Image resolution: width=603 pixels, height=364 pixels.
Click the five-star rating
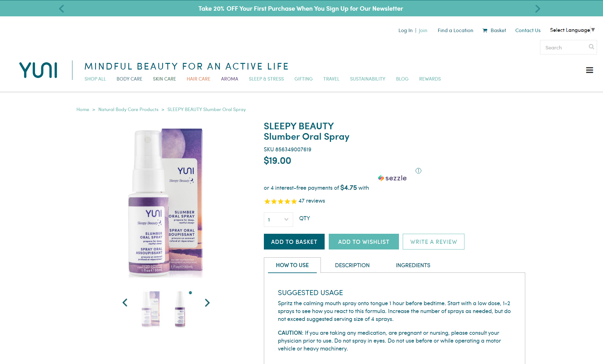(x=280, y=201)
